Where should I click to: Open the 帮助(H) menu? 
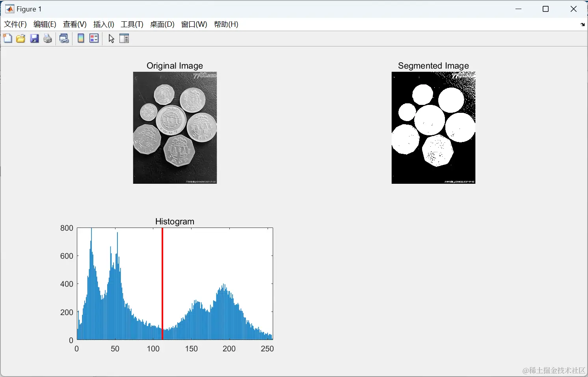tap(226, 24)
